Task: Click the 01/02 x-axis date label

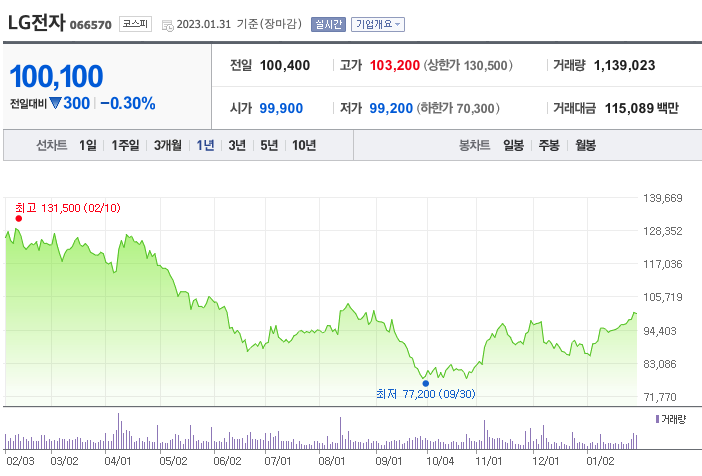Action: pyautogui.click(x=600, y=461)
